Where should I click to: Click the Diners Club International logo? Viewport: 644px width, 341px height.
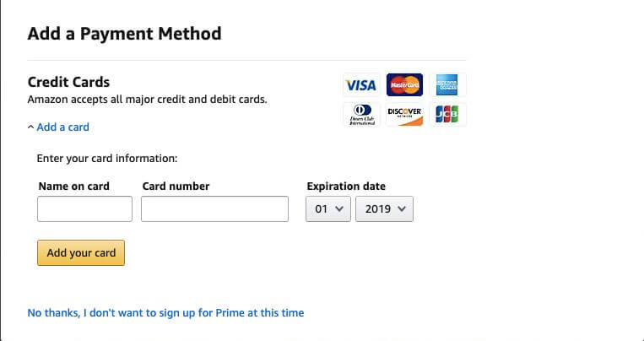[361, 114]
